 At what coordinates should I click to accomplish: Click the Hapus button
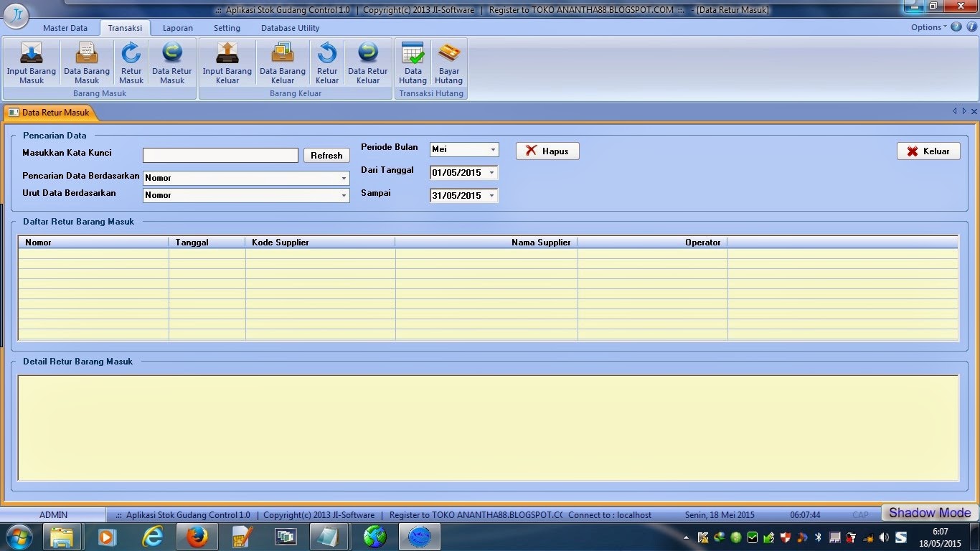547,151
